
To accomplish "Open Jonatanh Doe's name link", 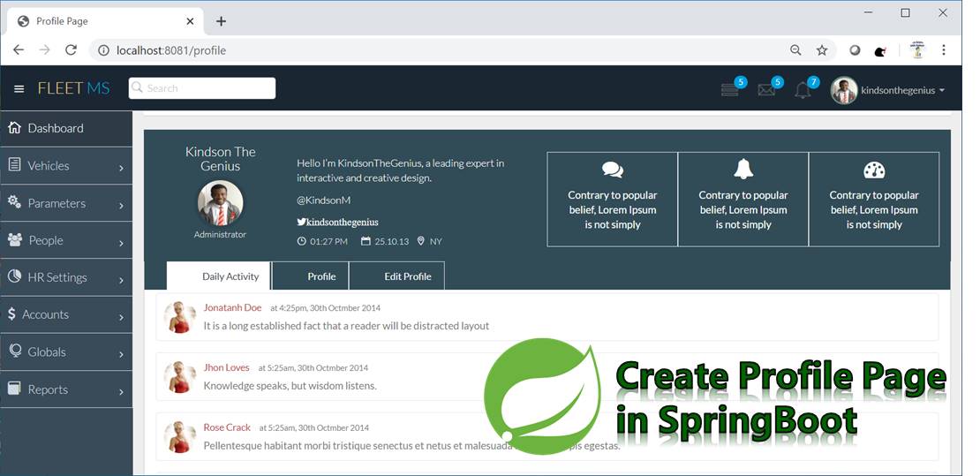I will (x=232, y=307).
